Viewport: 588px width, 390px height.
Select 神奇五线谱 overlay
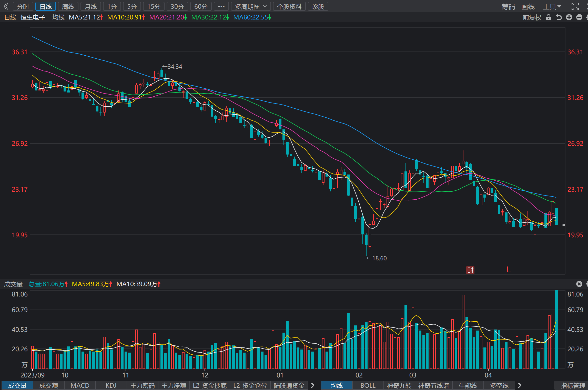click(434, 385)
